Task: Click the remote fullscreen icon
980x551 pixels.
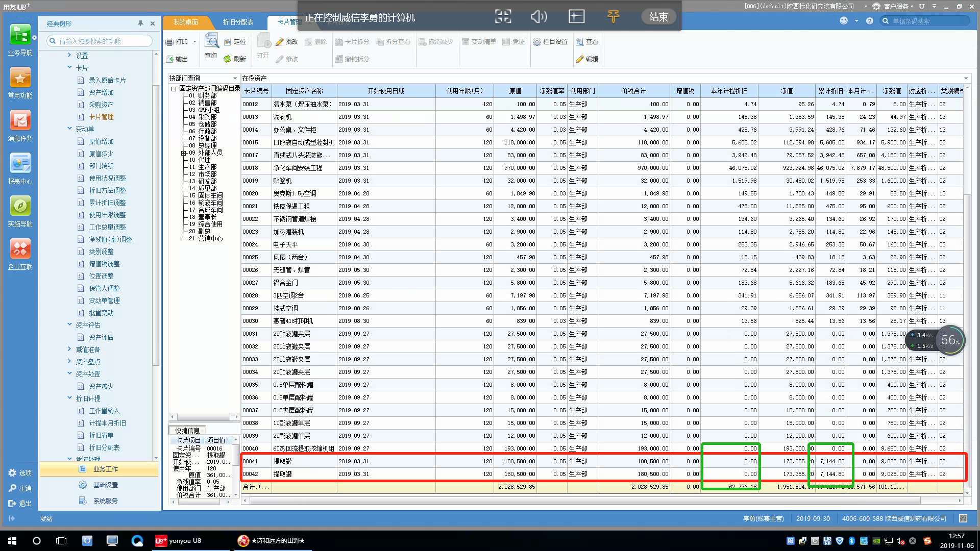Action: click(503, 17)
